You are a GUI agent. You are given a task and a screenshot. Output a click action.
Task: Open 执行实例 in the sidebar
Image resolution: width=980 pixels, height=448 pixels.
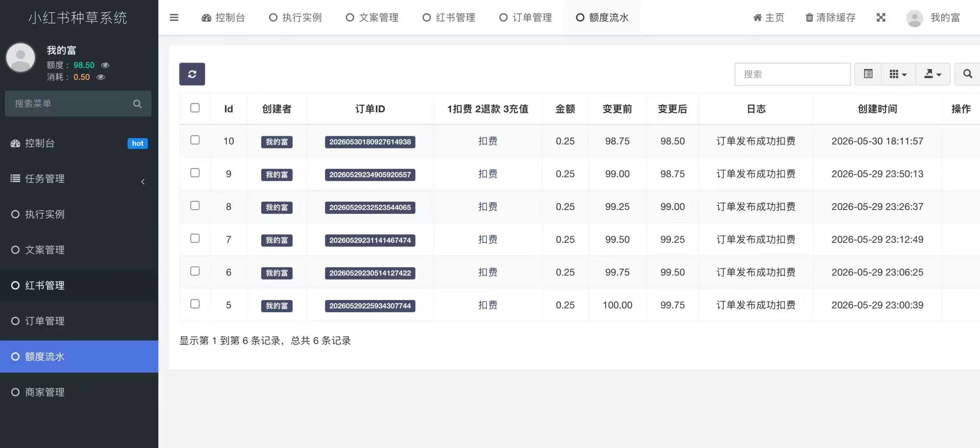[x=79, y=214]
